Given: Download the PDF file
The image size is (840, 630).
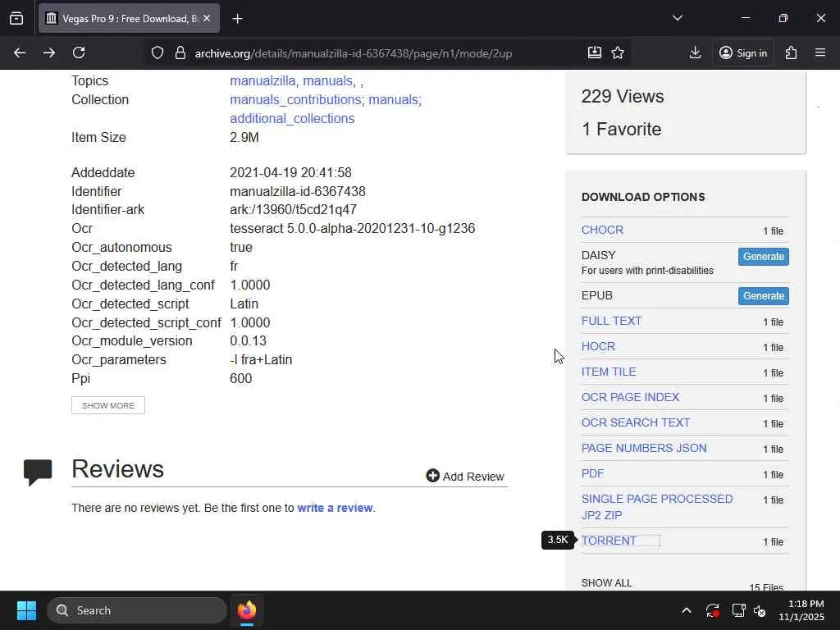Looking at the screenshot, I should 592,473.
